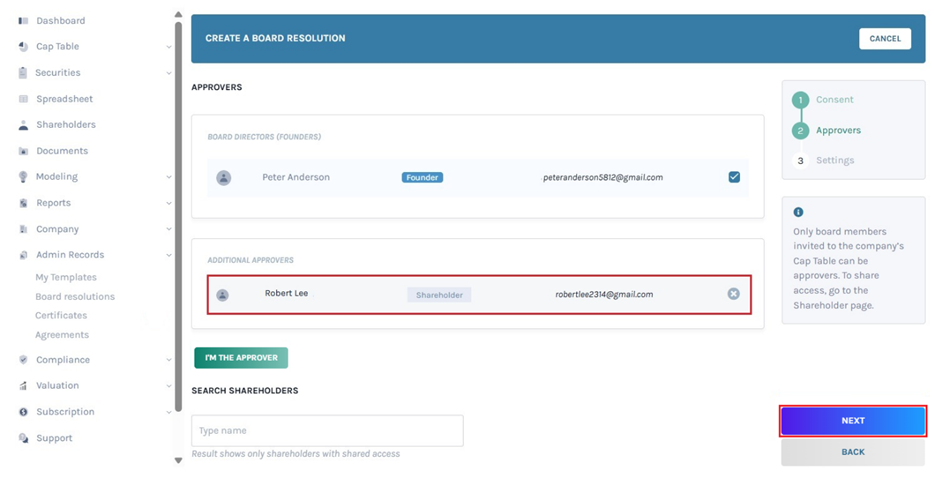Expand the Cap Table menu chevron
Viewport: 935px width, 478px height.
[x=168, y=47]
